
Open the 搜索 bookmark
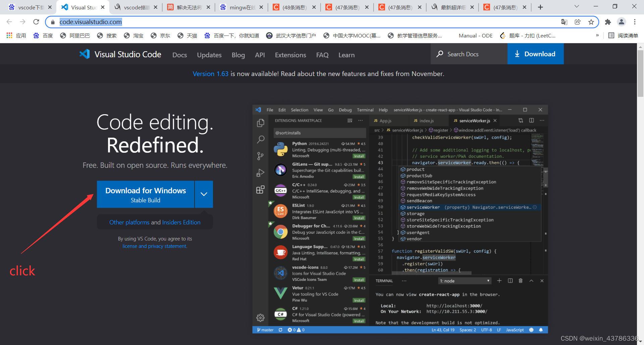tap(107, 36)
